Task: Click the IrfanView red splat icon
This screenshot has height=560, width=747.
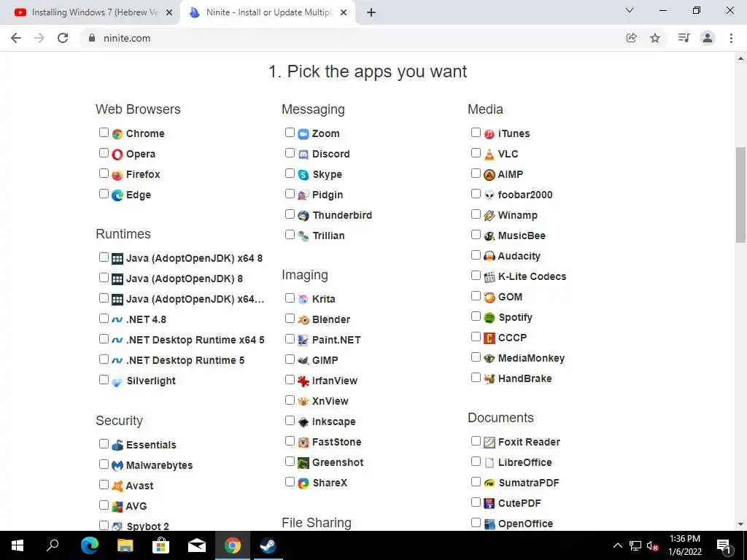Action: pyautogui.click(x=303, y=381)
